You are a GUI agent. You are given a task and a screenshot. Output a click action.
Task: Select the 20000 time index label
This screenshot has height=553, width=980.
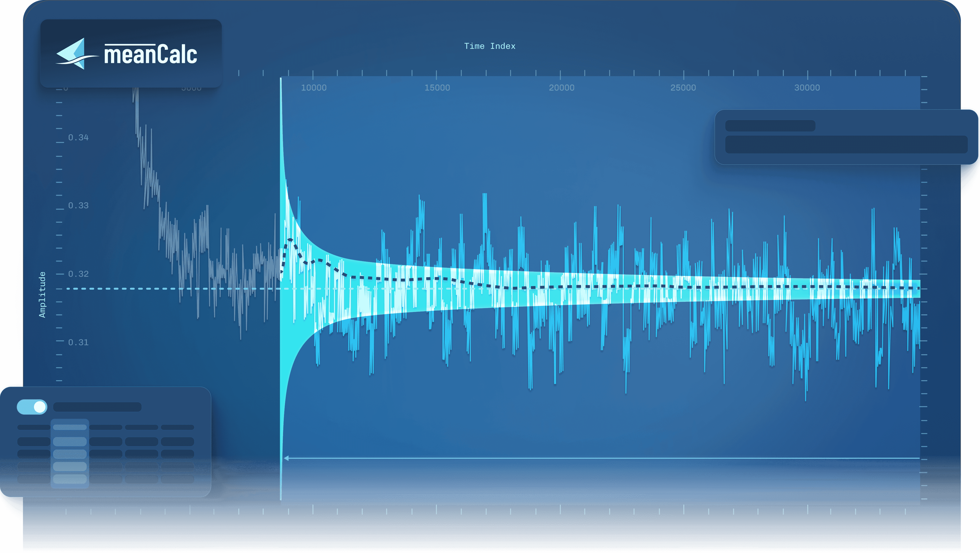point(561,88)
